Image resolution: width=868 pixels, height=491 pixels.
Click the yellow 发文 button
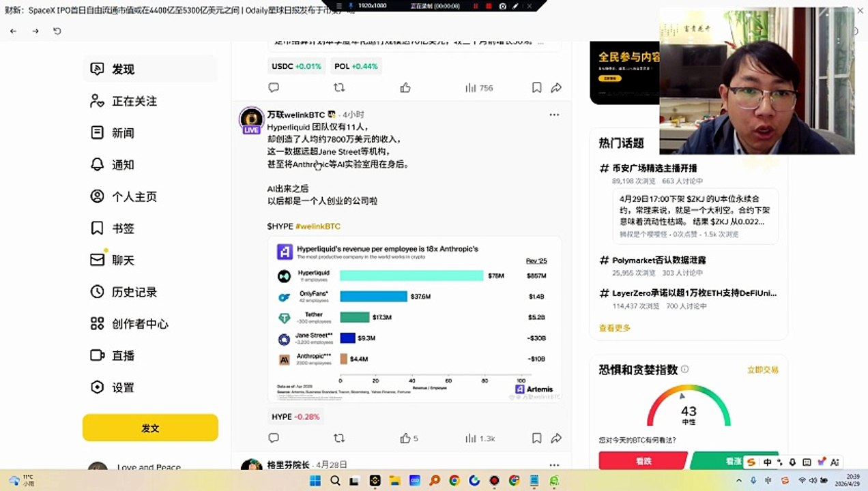tap(150, 428)
